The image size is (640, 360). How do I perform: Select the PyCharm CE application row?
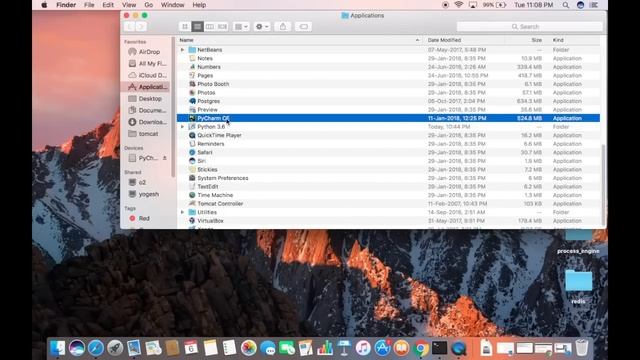(x=388, y=118)
